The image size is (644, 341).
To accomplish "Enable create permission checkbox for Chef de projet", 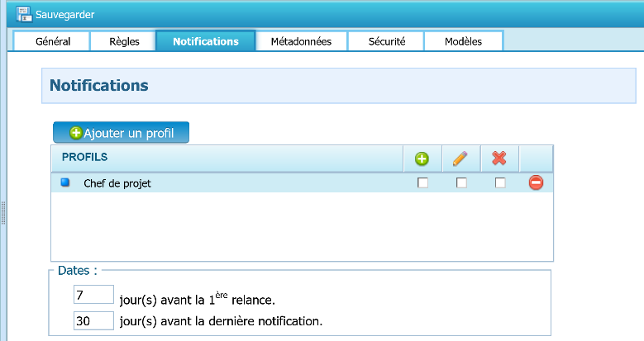I will click(422, 183).
